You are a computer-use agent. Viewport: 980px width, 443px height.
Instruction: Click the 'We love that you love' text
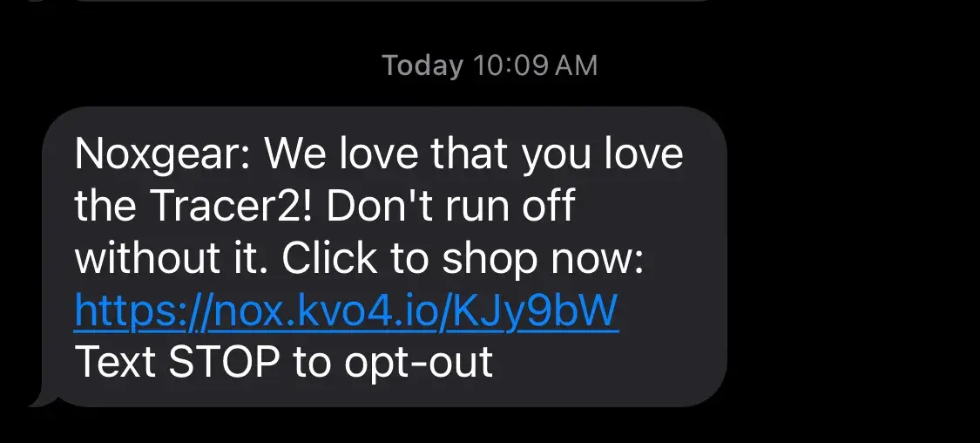[474, 154]
